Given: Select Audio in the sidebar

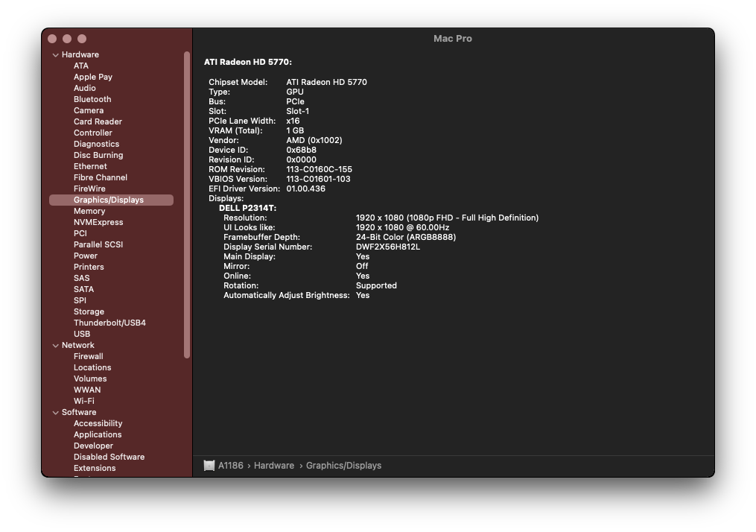Looking at the screenshot, I should pyautogui.click(x=84, y=88).
